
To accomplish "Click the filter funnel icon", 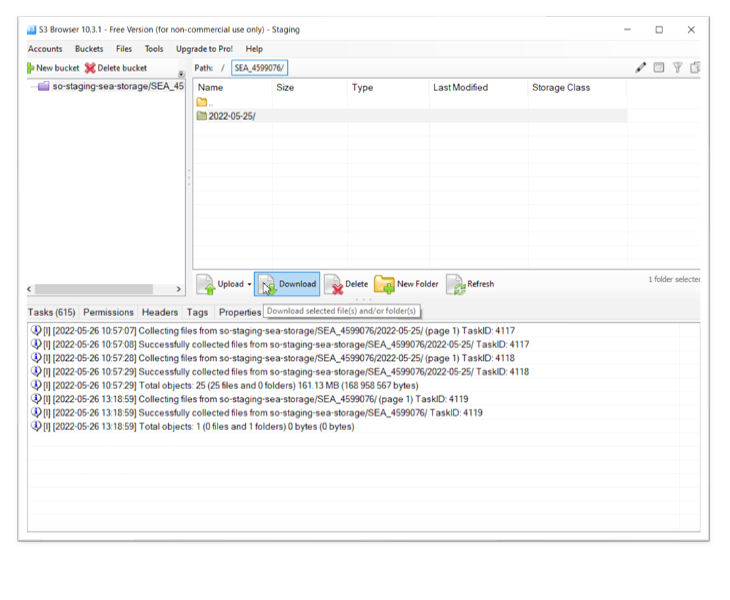I will (677, 68).
